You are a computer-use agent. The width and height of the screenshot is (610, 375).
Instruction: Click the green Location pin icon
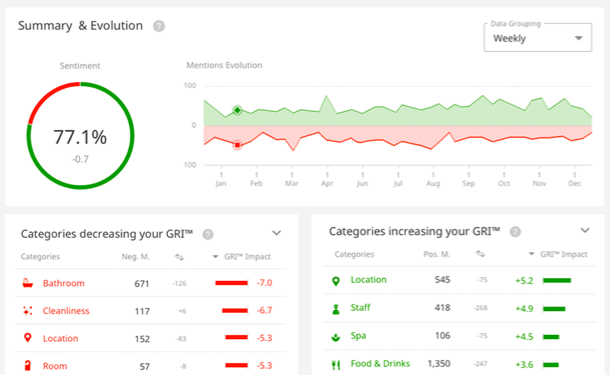point(336,280)
